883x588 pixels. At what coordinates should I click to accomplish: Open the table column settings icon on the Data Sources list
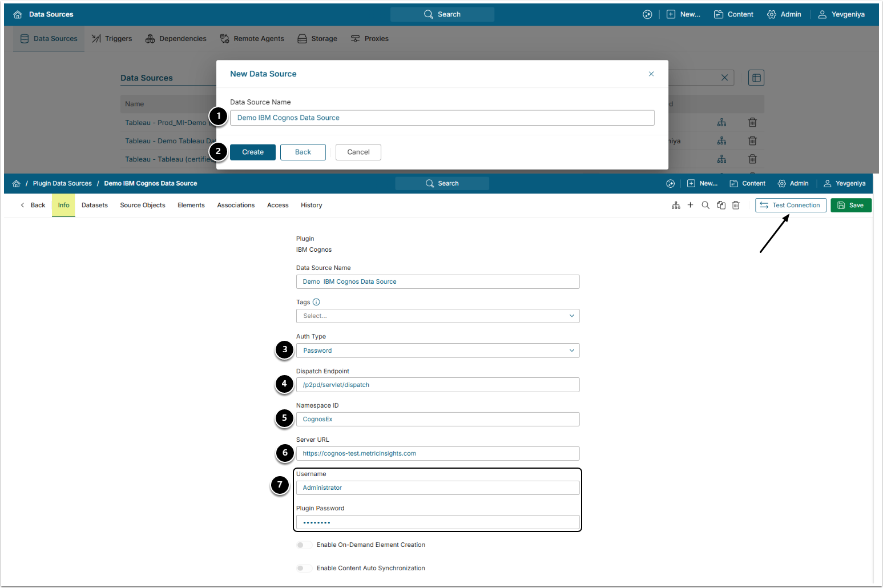pyautogui.click(x=756, y=78)
